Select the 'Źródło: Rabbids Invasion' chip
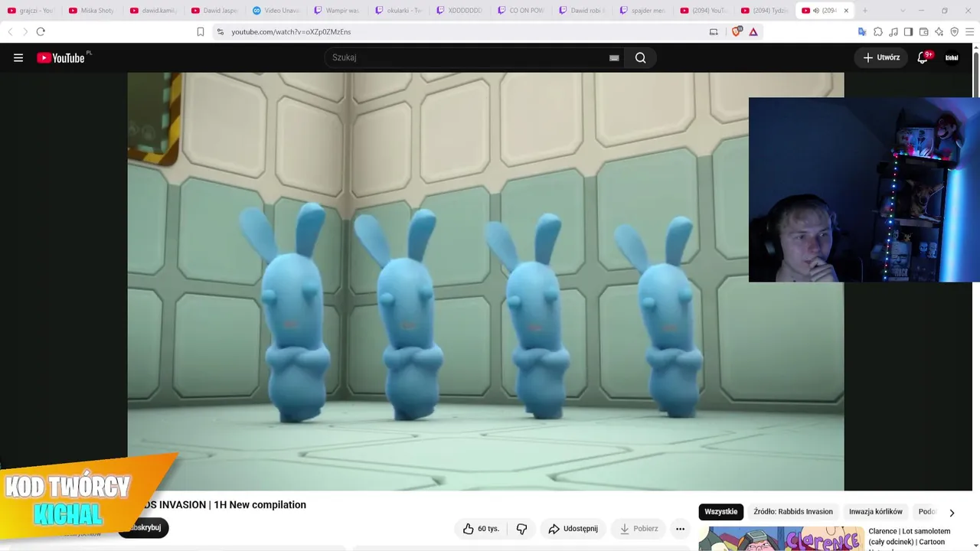This screenshot has height=551, width=980. click(x=793, y=512)
